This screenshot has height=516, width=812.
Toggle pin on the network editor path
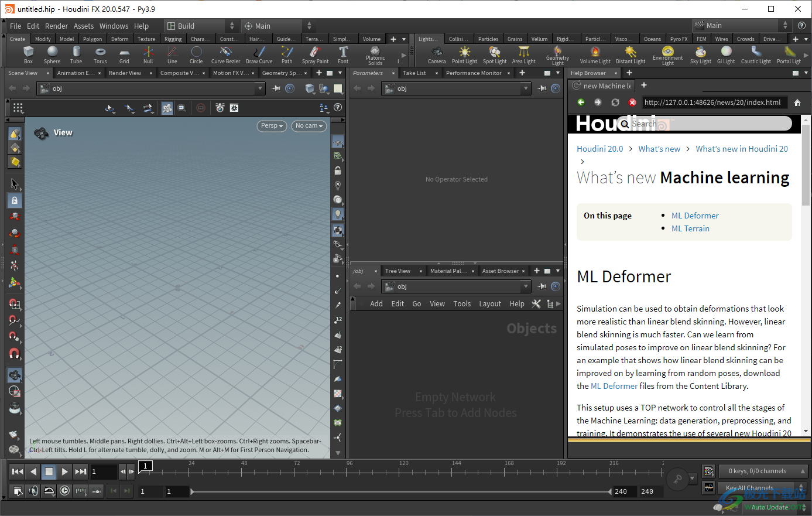pyautogui.click(x=542, y=286)
